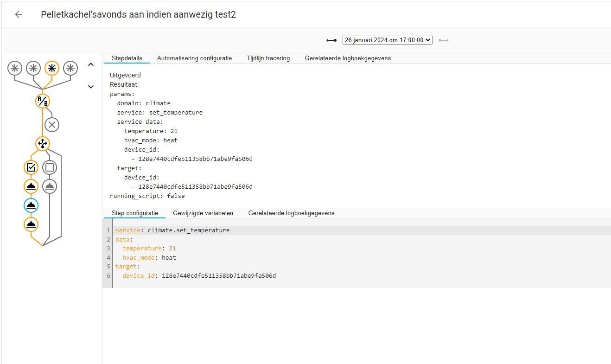611x364 pixels.
Task: Open the trace date dropdown
Action: 387,40
